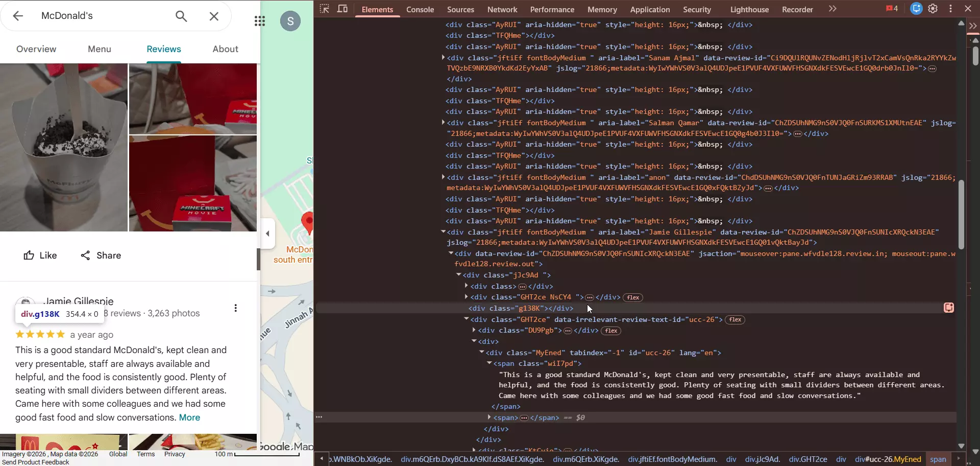Toggle flex badge on ucc-26 GHT2ce div

click(735, 320)
